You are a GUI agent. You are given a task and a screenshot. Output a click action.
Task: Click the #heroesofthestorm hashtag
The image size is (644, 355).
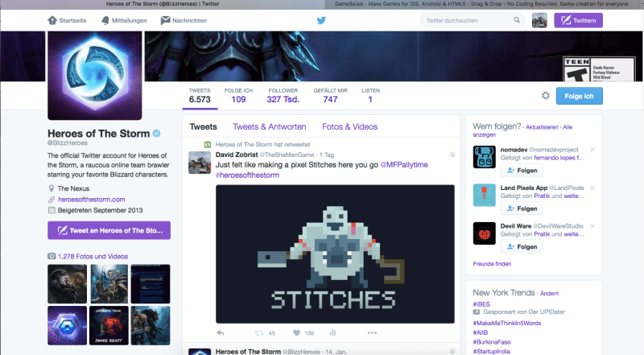point(247,175)
